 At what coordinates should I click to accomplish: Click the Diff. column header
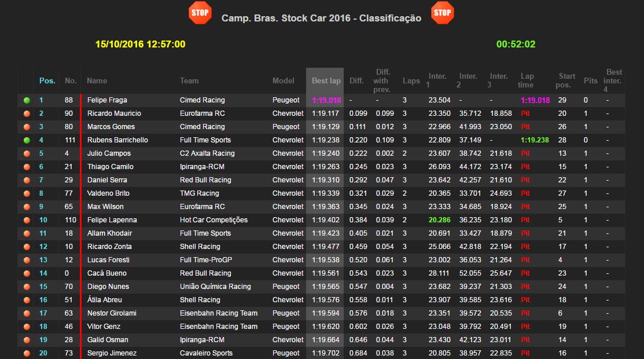pyautogui.click(x=356, y=80)
